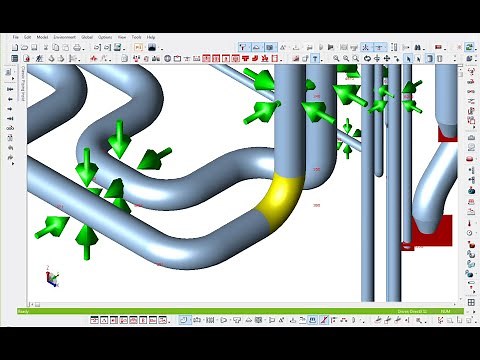Click the XYZ axis triad in viewport
This screenshot has height=360, width=480.
click(x=52, y=276)
